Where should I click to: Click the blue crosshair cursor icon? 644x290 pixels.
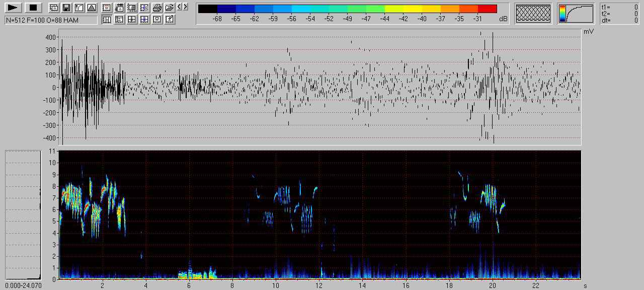pos(144,20)
